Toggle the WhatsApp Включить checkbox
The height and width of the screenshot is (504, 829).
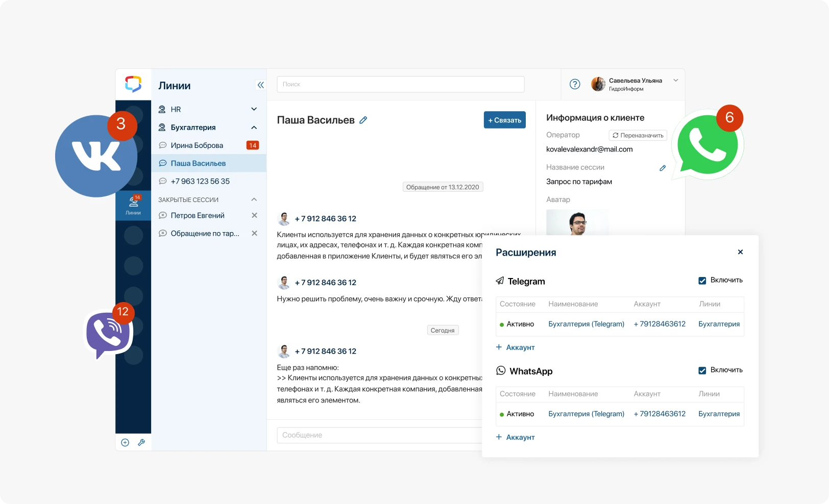tap(702, 370)
